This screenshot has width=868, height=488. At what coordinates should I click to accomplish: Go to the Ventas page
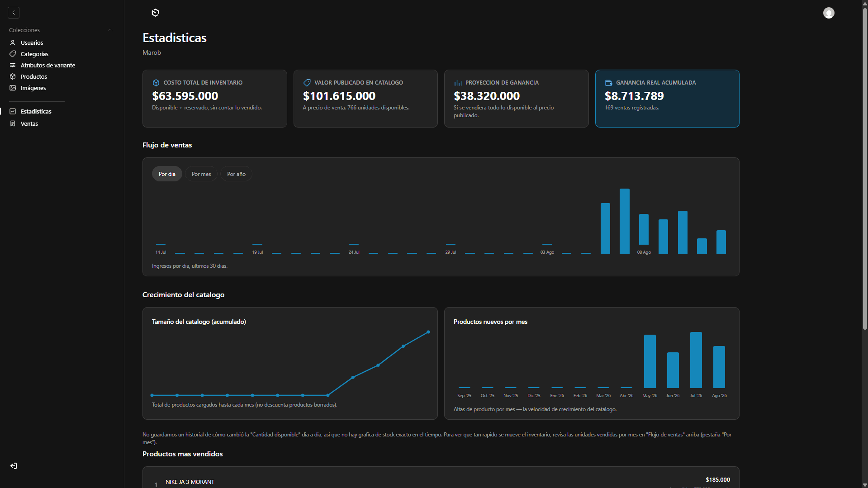pos(29,123)
